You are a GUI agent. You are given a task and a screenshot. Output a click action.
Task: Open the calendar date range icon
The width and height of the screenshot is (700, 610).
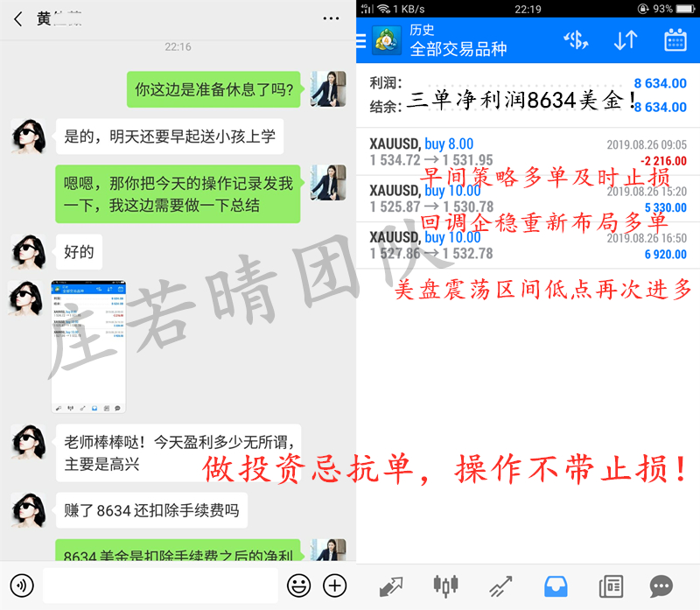(675, 40)
